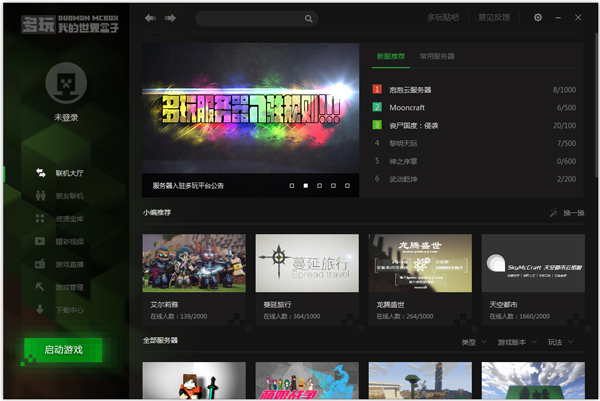Open the 龙腾盛世 server card
This screenshot has height=401, width=600.
click(x=420, y=280)
